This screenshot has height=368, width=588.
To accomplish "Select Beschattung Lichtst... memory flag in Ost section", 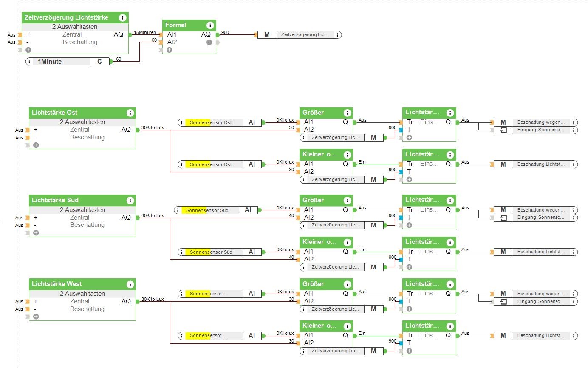I will click(535, 164).
